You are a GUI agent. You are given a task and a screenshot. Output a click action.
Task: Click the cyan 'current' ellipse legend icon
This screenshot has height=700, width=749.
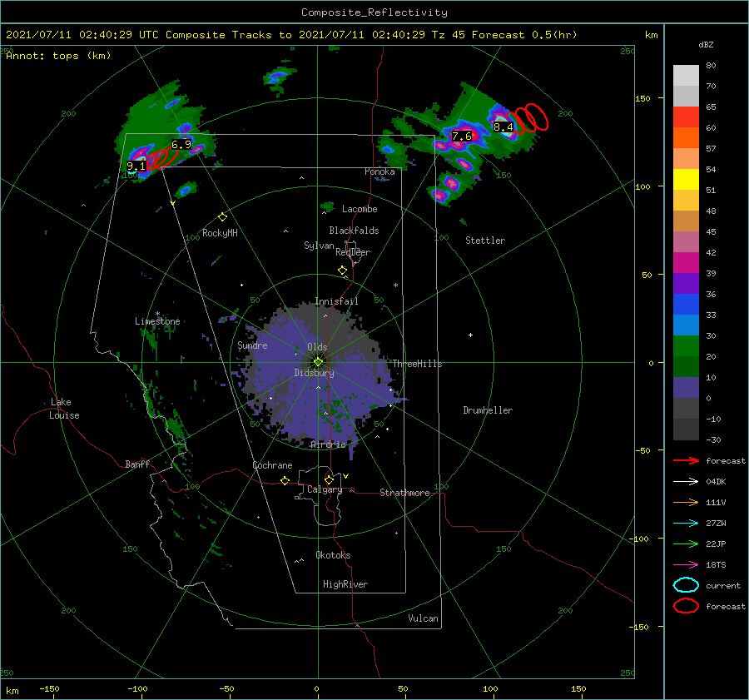pyautogui.click(x=686, y=585)
